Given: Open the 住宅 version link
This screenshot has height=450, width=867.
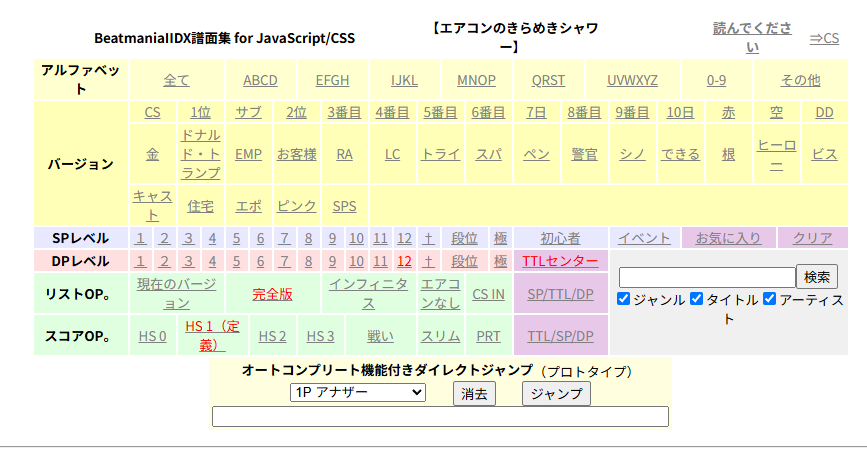Looking at the screenshot, I should pyautogui.click(x=200, y=206).
